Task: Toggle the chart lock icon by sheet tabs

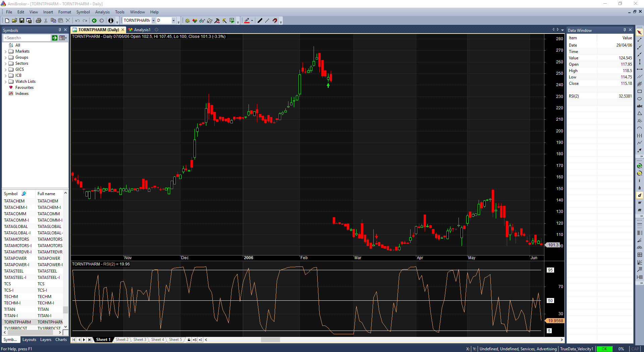Action: pyautogui.click(x=189, y=340)
